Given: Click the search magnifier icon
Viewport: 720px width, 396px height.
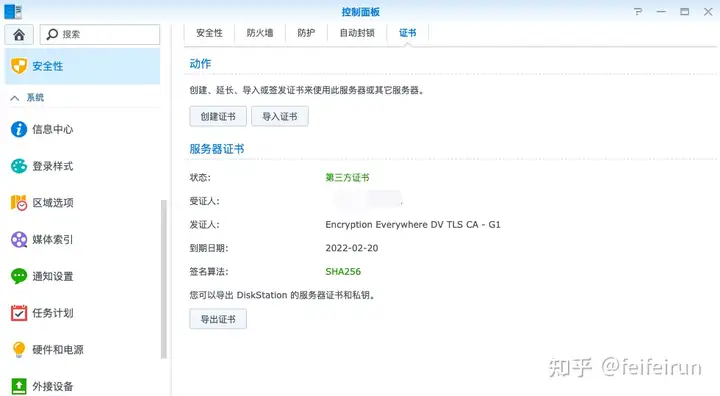Looking at the screenshot, I should (52, 34).
